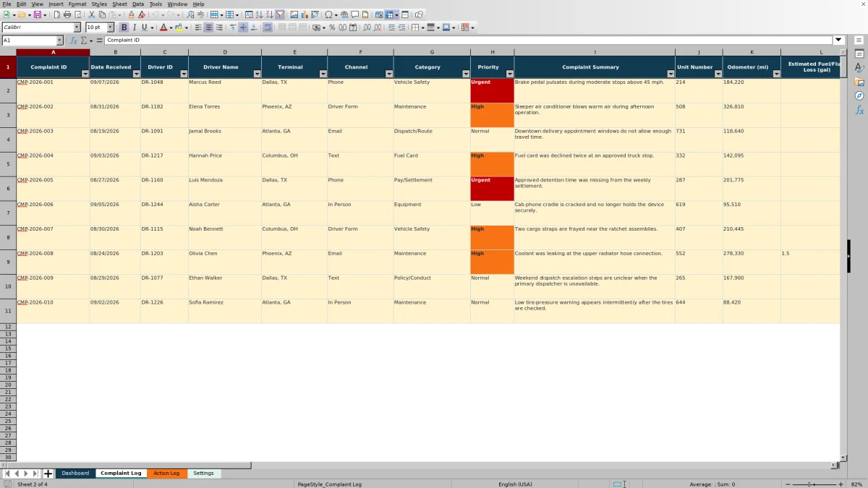Viewport: 868px width, 488px height.
Task: Click the Insert Chart icon
Action: point(305,14)
